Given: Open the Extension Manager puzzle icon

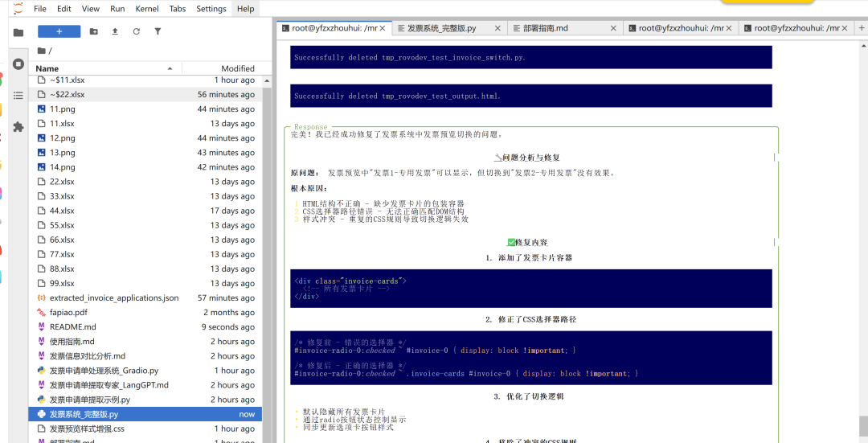Looking at the screenshot, I should [18, 126].
